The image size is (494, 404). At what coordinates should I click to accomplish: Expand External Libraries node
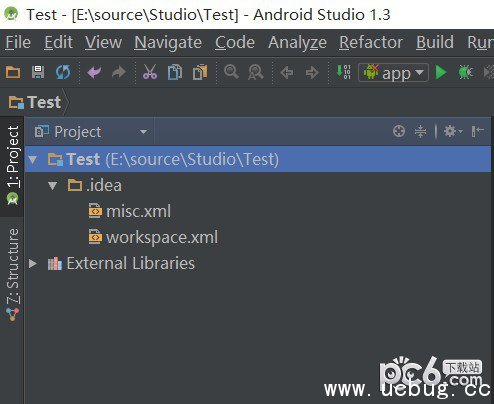pyautogui.click(x=33, y=264)
